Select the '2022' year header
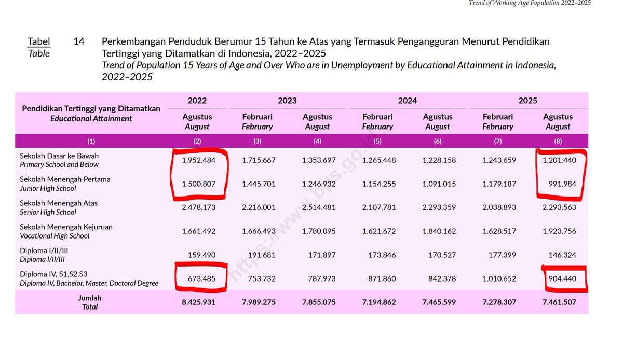The height and width of the screenshot is (364, 623). pos(197,101)
